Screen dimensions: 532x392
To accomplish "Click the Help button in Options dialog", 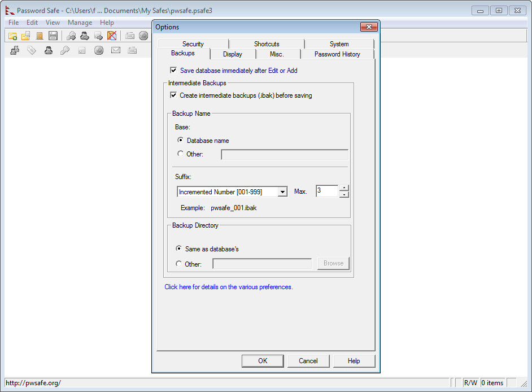I will coord(354,361).
